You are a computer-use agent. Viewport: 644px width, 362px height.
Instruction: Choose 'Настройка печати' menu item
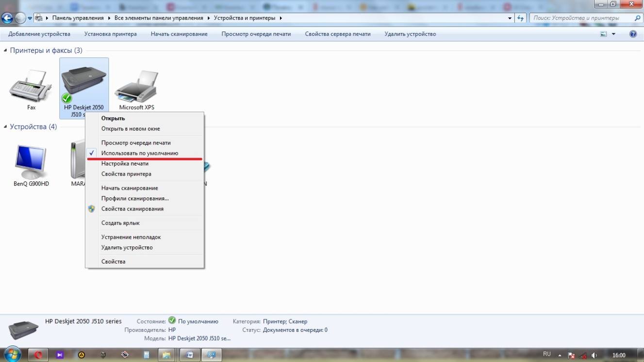click(145, 164)
